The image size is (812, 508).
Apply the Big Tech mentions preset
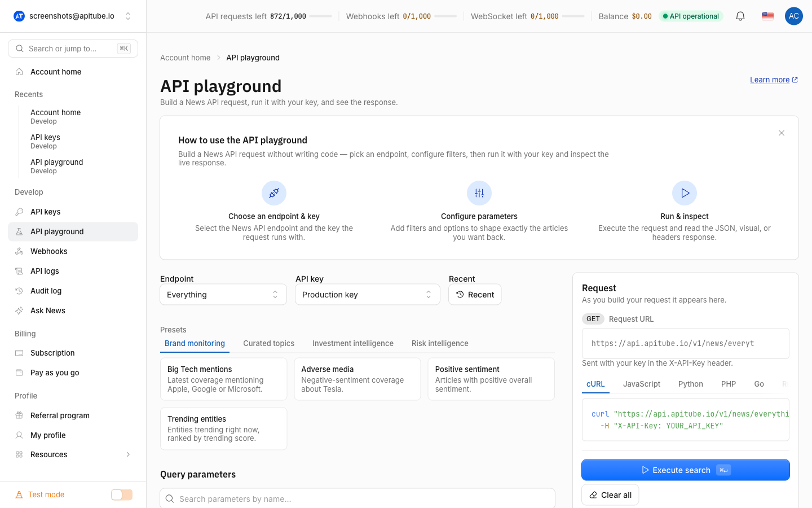pyautogui.click(x=224, y=379)
